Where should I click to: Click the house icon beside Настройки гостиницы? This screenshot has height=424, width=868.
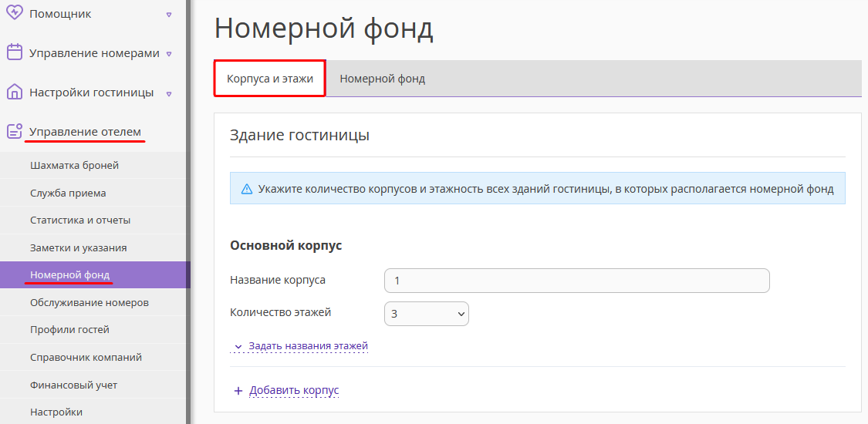(x=15, y=92)
